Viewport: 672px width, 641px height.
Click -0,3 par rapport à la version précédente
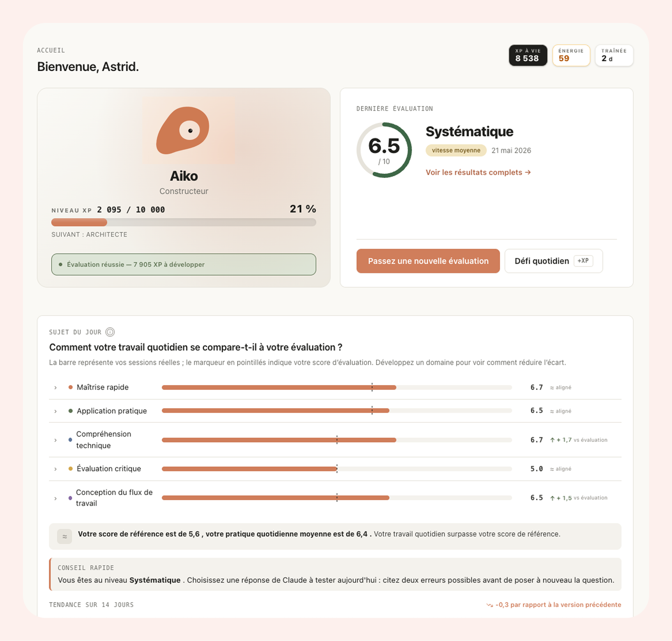click(x=558, y=605)
